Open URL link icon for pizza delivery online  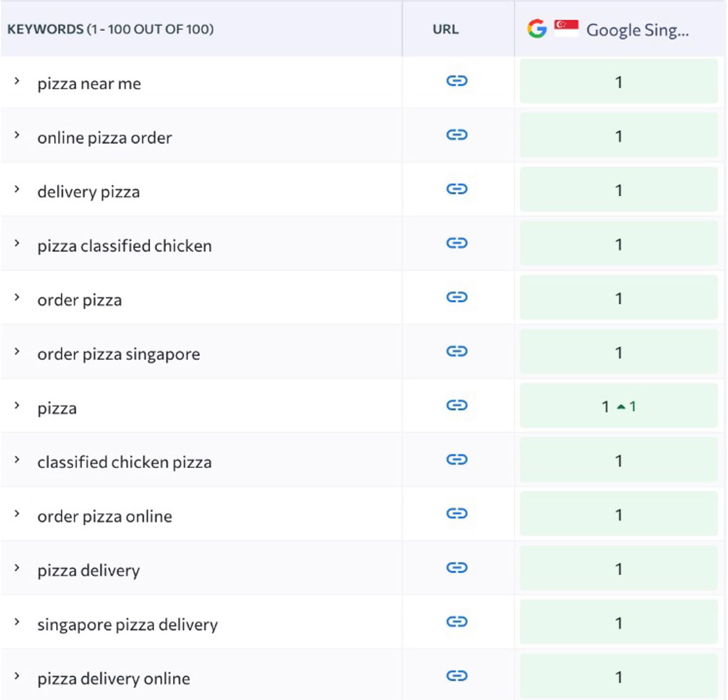(457, 676)
